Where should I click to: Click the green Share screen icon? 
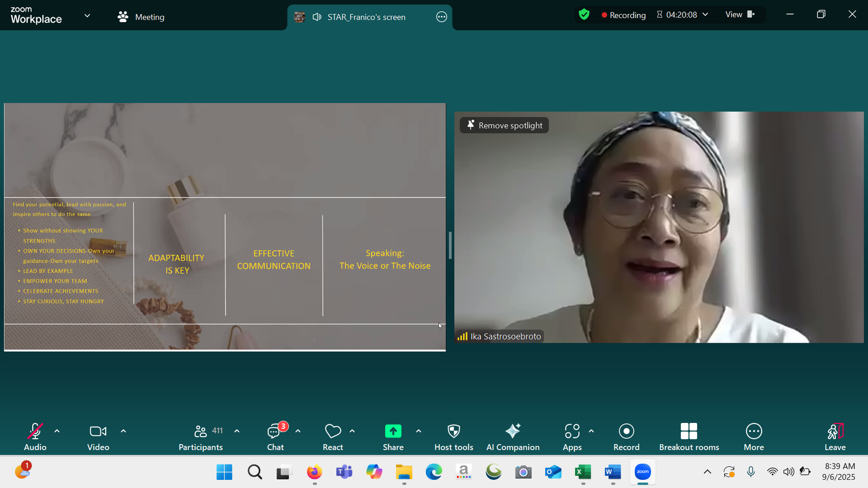pyautogui.click(x=393, y=432)
